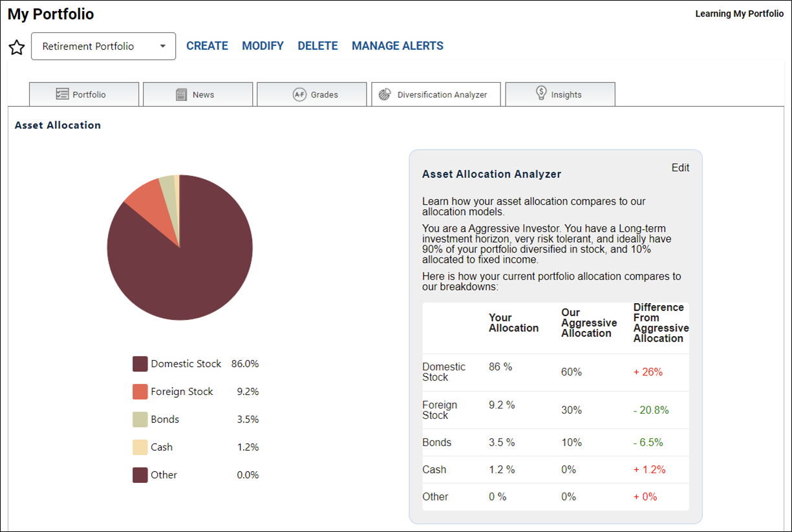Open MANAGE ALERTS
Viewport: 792px width, 532px height.
(x=398, y=46)
